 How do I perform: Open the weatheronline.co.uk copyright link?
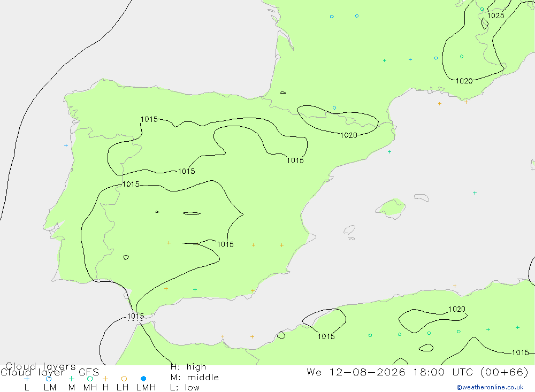(490, 387)
